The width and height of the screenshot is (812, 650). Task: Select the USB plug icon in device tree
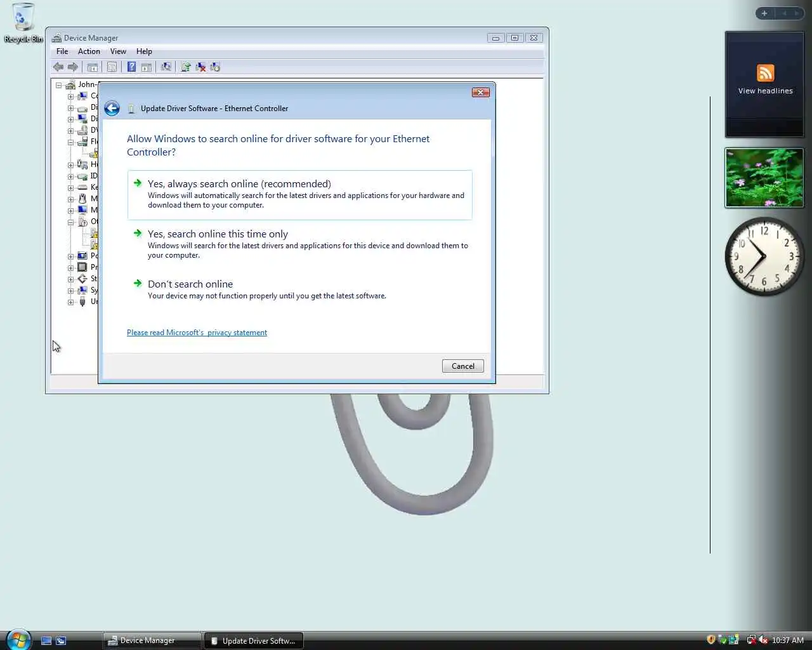click(82, 302)
